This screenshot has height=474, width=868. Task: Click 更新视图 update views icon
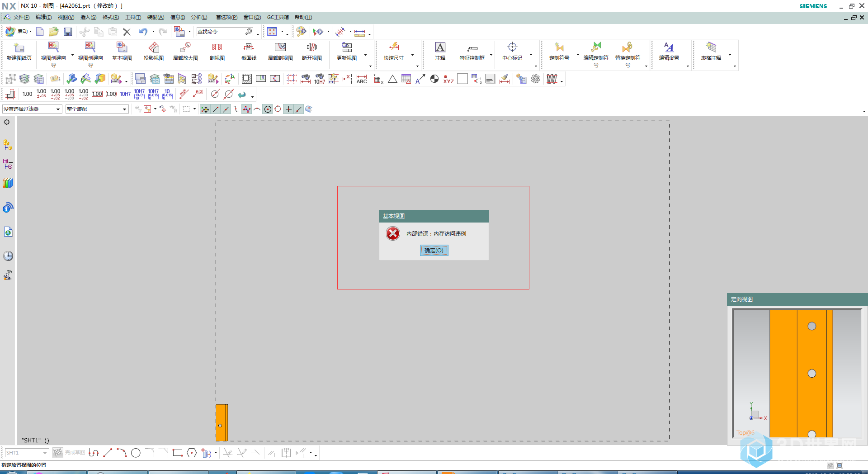(x=347, y=52)
